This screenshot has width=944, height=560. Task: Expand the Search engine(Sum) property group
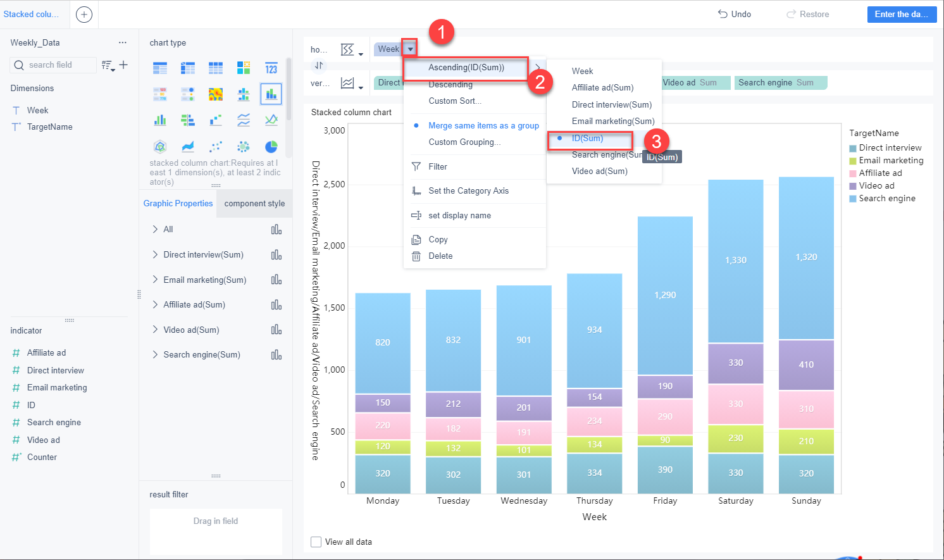(155, 354)
